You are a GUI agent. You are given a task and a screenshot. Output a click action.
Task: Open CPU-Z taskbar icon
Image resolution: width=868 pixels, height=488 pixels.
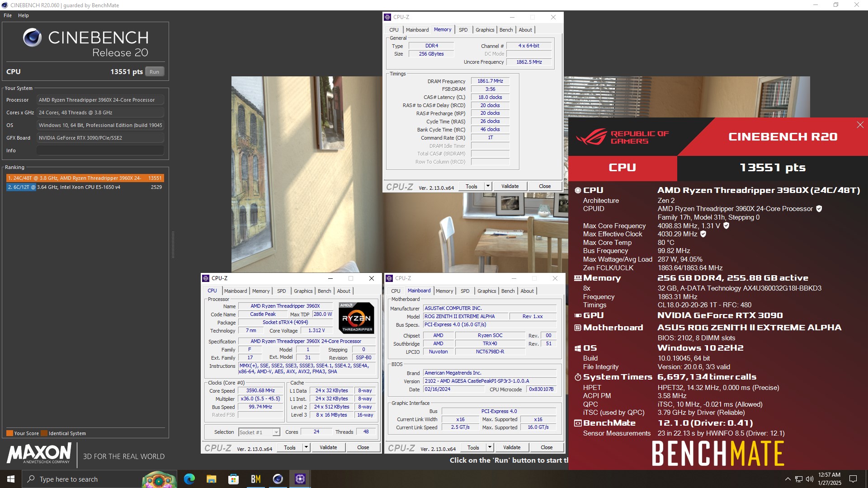(300, 479)
